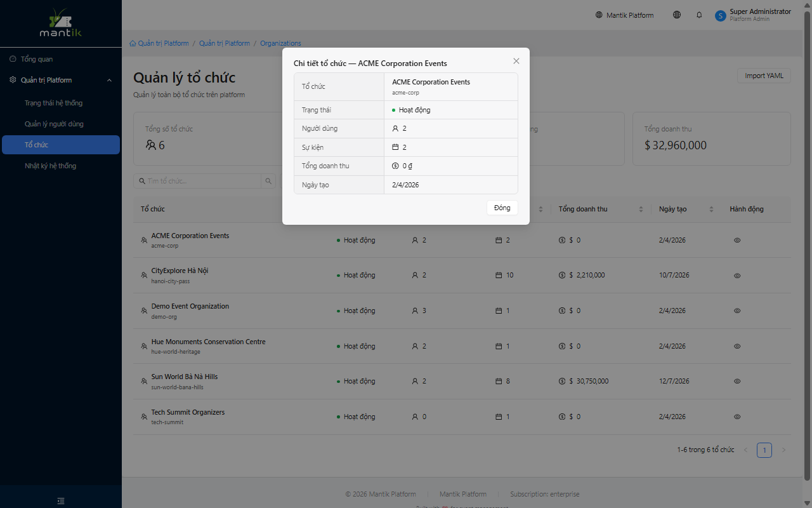The image size is (812, 508).
Task: Click the gear icon beside Quản trị Platform
Action: point(13,80)
